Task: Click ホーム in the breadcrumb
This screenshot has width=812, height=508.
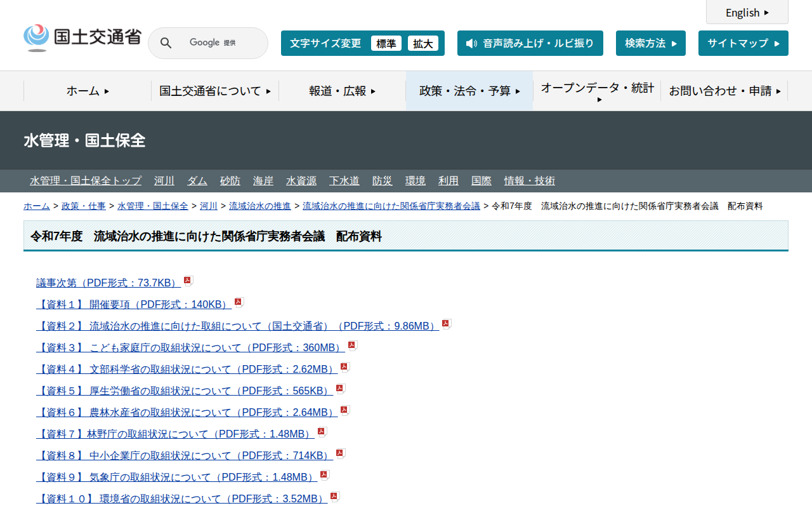Action: 37,206
